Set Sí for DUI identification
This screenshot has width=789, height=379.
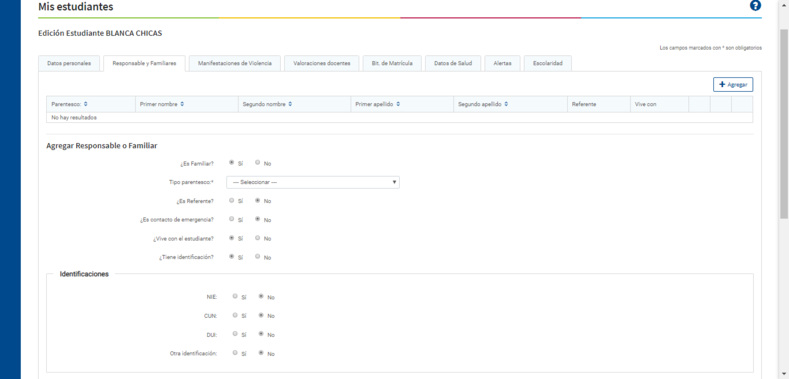(x=235, y=334)
